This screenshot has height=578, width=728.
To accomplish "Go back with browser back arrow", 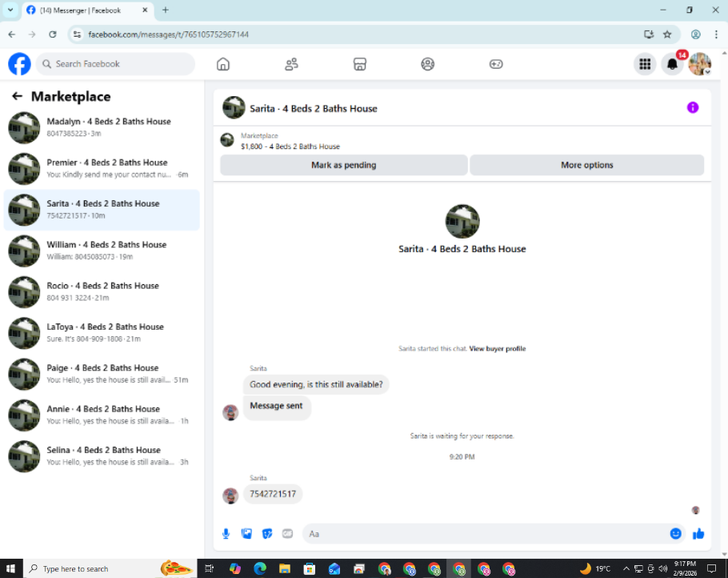I will [x=12, y=34].
